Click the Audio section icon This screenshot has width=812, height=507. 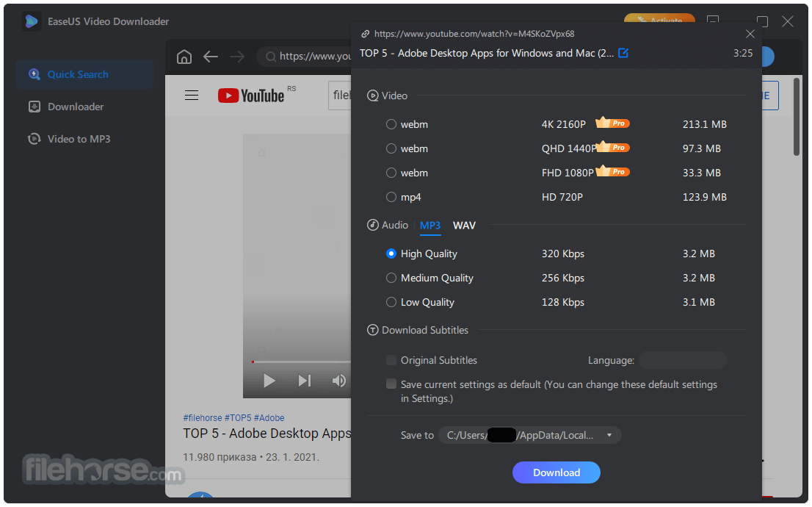[372, 225]
